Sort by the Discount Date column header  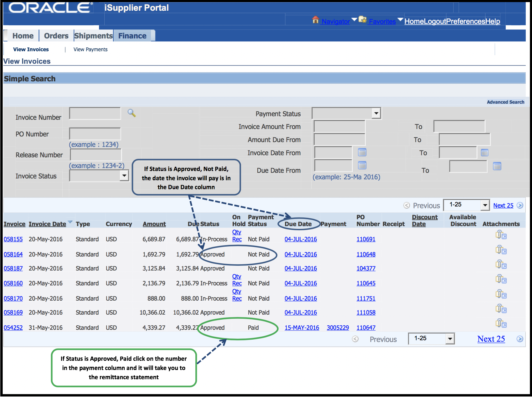click(x=425, y=221)
